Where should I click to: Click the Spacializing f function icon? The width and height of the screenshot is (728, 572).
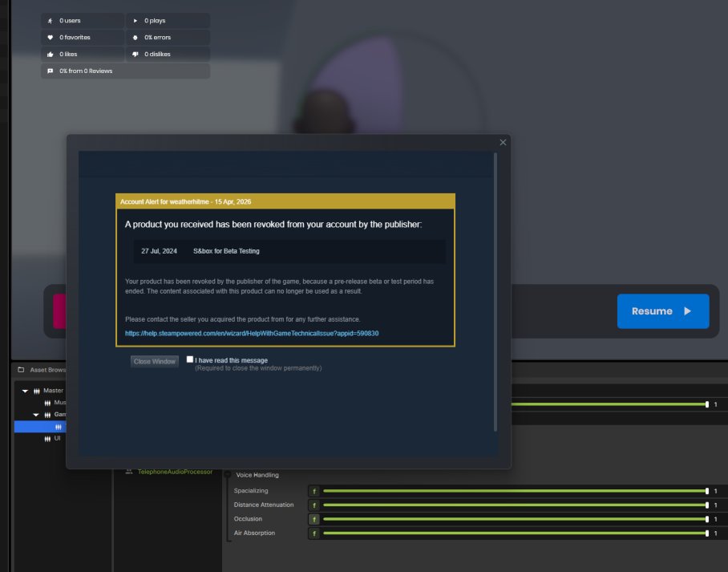(314, 491)
